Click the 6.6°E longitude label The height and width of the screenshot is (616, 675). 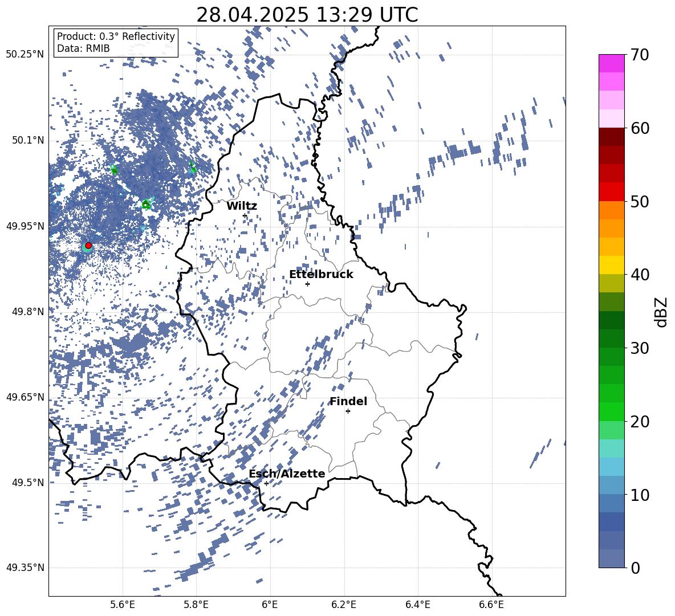(x=491, y=605)
